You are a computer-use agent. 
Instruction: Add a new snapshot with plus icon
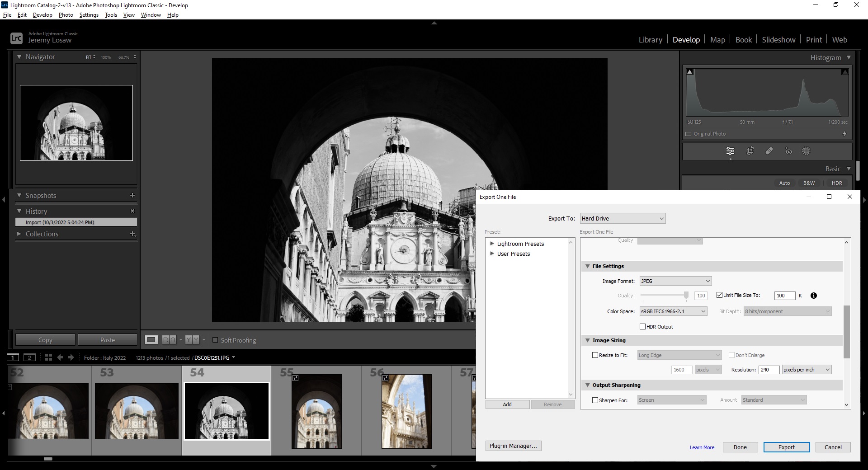point(132,195)
